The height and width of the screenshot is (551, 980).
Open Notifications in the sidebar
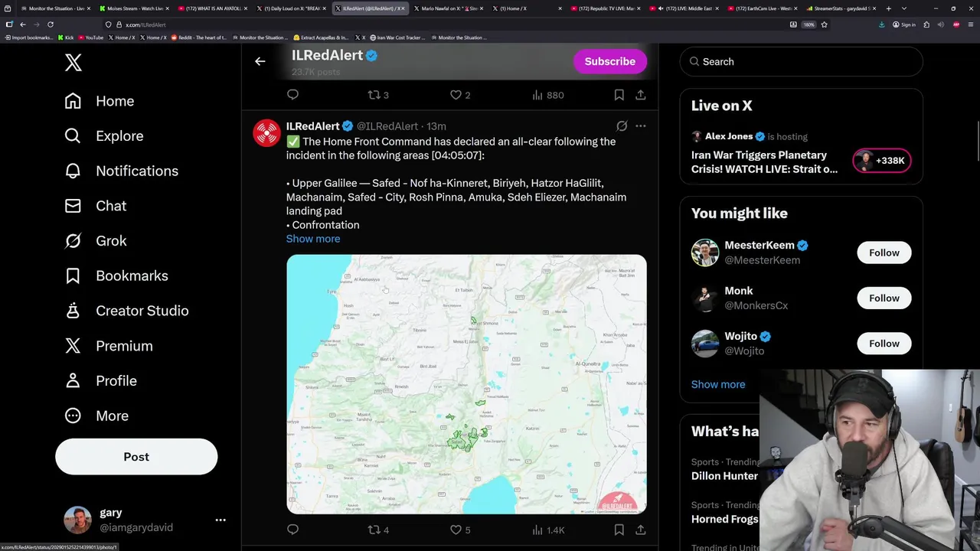[x=122, y=171]
